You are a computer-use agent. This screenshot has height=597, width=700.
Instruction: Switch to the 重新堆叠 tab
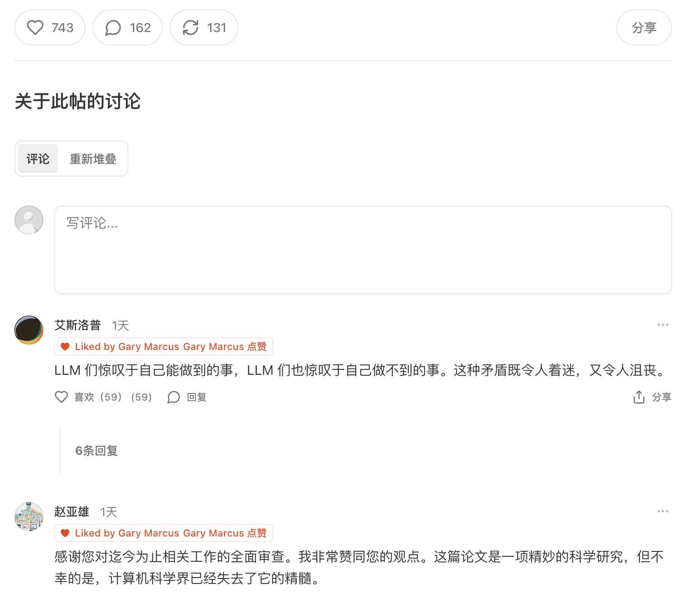(x=93, y=159)
